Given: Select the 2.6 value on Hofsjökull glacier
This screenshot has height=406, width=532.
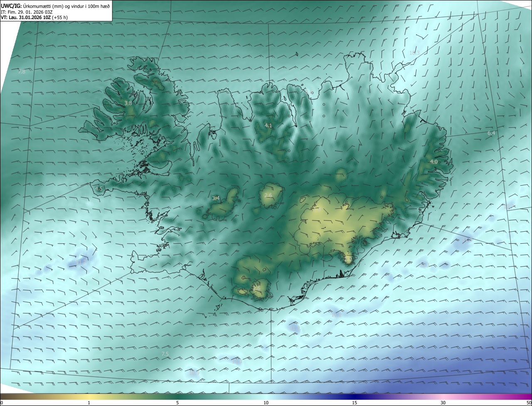Looking at the screenshot, I should click(268, 195).
